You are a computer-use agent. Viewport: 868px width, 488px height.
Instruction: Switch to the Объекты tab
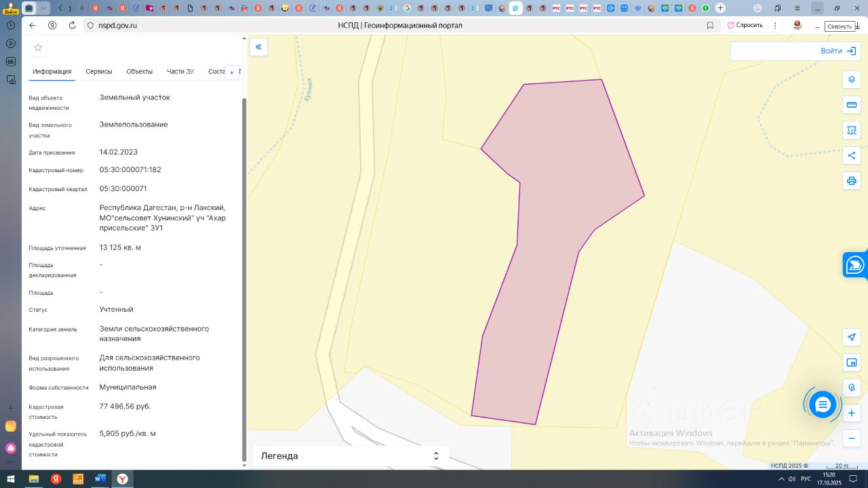(139, 72)
